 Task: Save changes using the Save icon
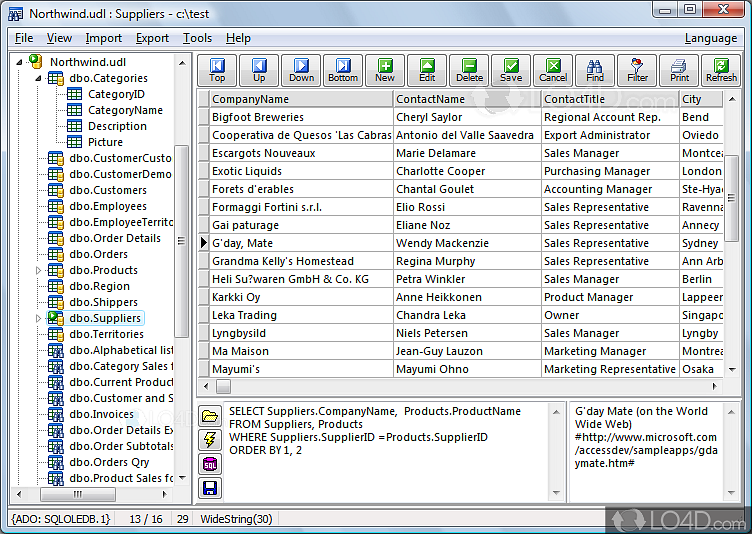tap(511, 70)
